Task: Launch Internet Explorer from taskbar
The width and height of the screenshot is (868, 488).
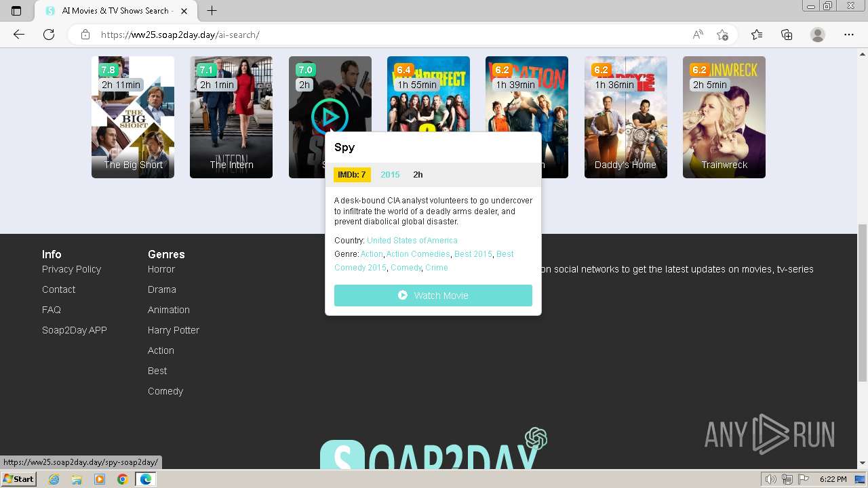Action: (54, 479)
